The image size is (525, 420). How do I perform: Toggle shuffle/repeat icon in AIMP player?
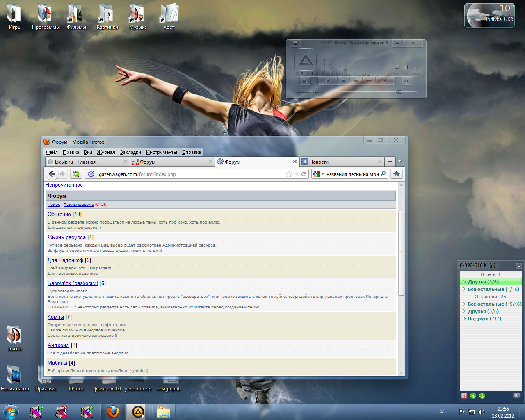[397, 67]
